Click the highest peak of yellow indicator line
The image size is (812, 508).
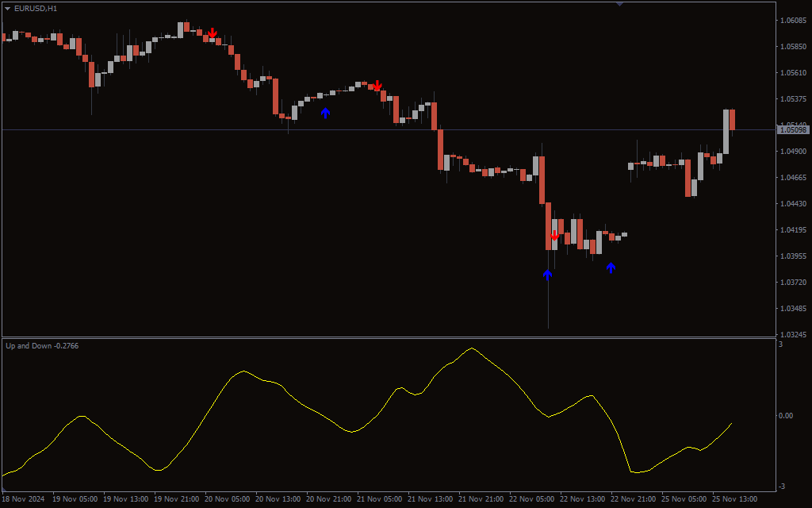pyautogui.click(x=472, y=348)
